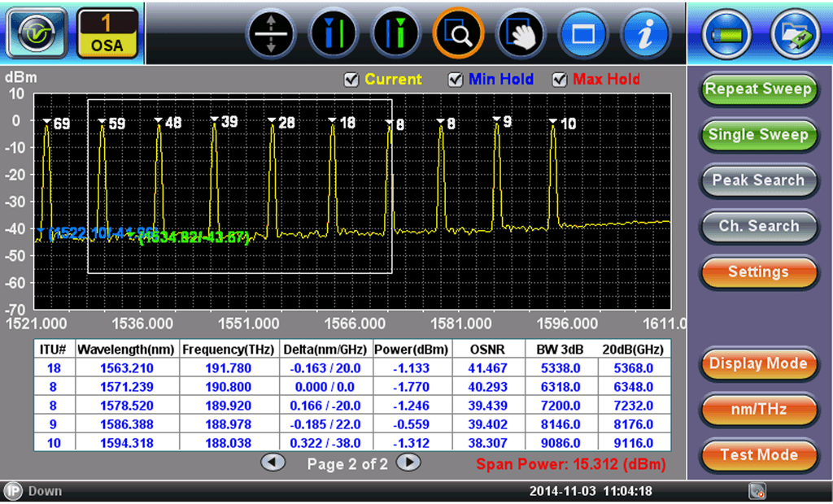Click the IP status icon

[x=13, y=491]
